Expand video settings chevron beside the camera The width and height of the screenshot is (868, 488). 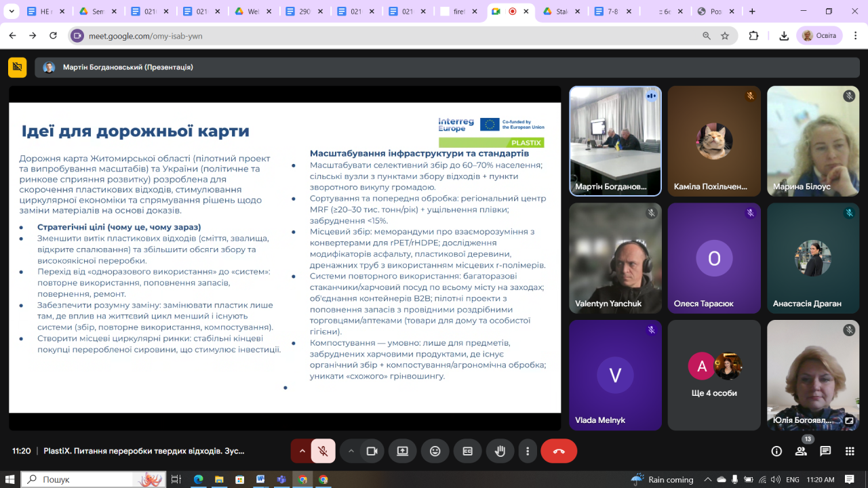click(x=351, y=451)
